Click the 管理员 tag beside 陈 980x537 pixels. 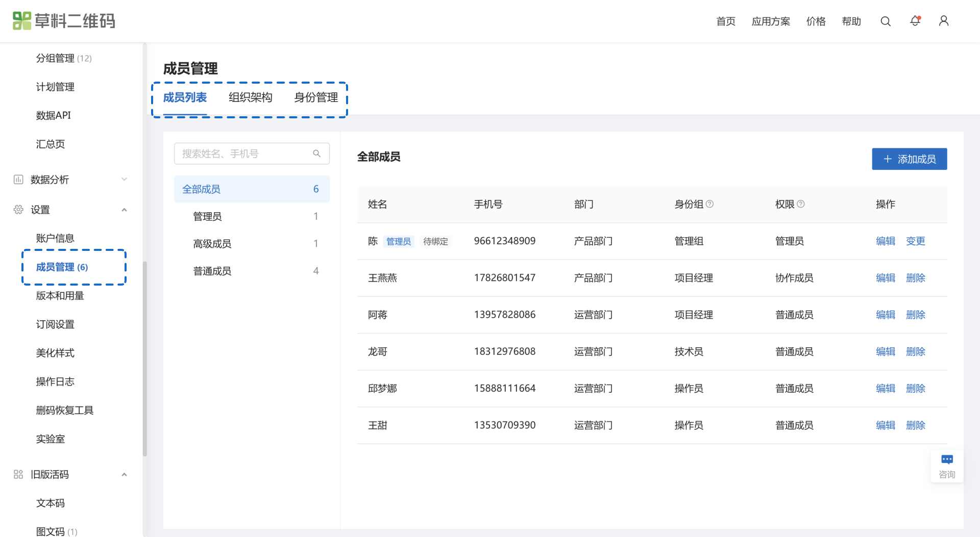tap(399, 241)
